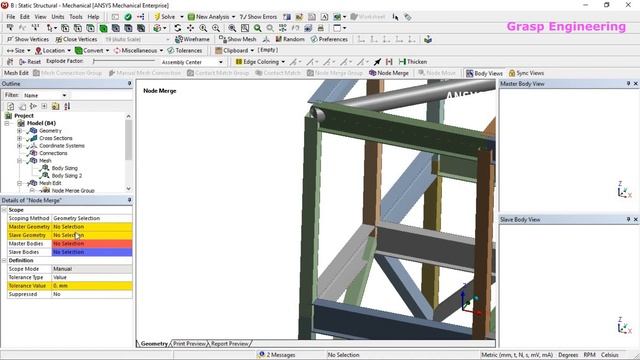640x360 pixels.
Task: Select the Body selection filter green cube
Action: [x=103, y=28]
